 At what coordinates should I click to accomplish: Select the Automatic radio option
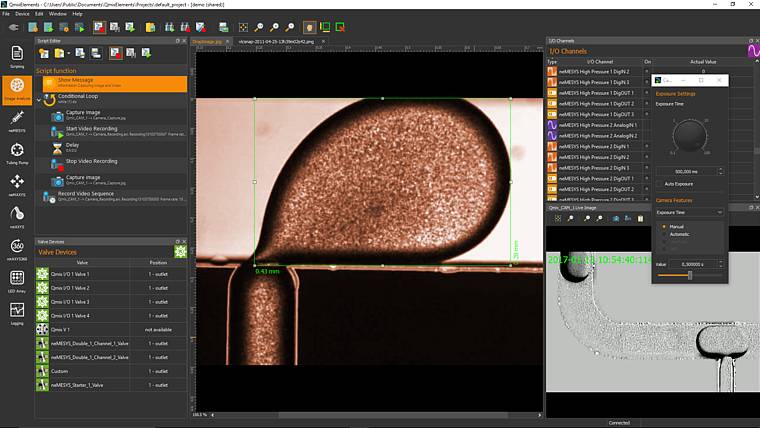click(664, 234)
